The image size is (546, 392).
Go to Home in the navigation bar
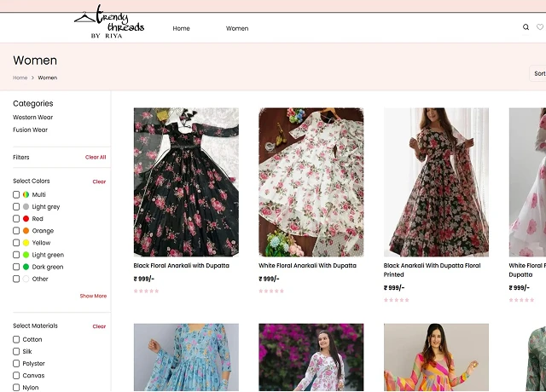181,28
